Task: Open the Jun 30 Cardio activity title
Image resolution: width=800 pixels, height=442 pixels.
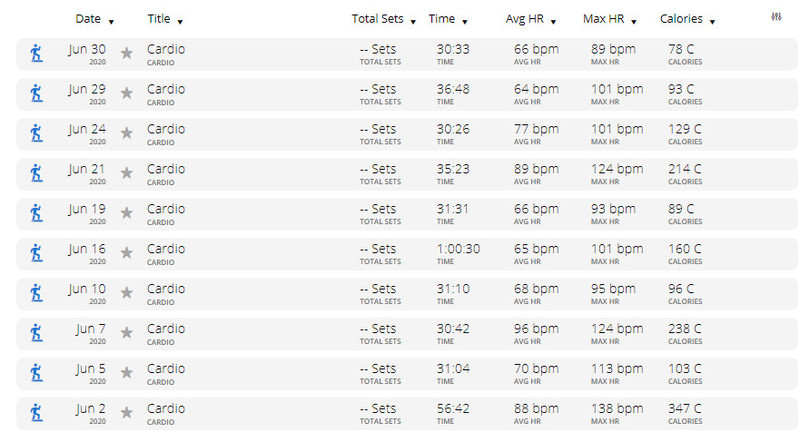Action: pyautogui.click(x=166, y=50)
